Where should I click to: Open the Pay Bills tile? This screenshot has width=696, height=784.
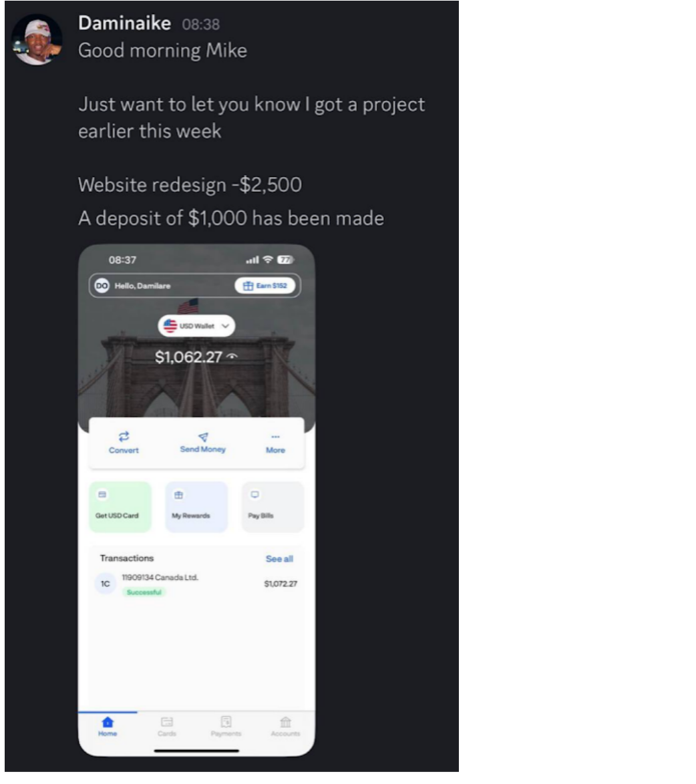coord(273,507)
